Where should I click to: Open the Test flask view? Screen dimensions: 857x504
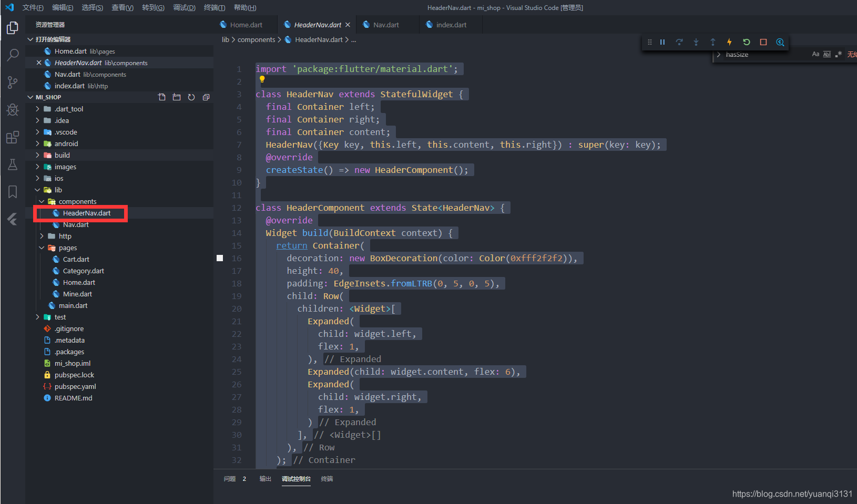pos(13,164)
